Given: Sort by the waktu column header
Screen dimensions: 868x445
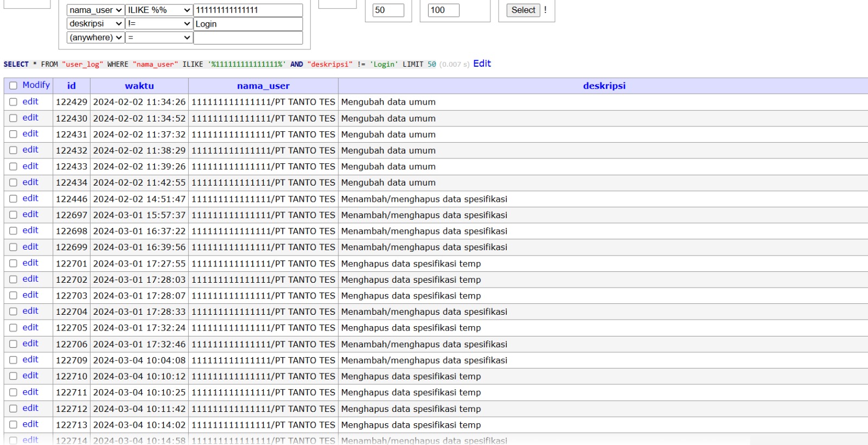Looking at the screenshot, I should pos(139,86).
